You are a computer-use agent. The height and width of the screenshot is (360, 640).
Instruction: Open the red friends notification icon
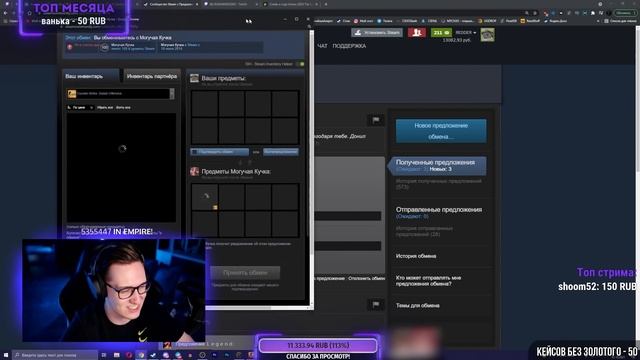pyautogui.click(x=417, y=33)
